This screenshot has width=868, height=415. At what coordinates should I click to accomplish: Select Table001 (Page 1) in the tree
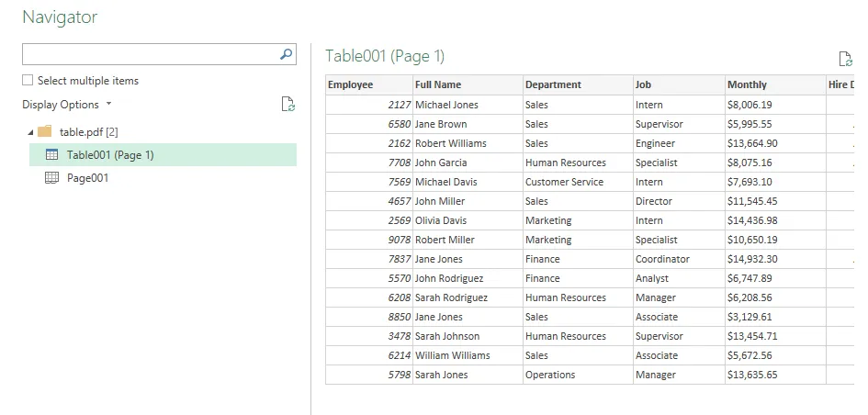163,155
